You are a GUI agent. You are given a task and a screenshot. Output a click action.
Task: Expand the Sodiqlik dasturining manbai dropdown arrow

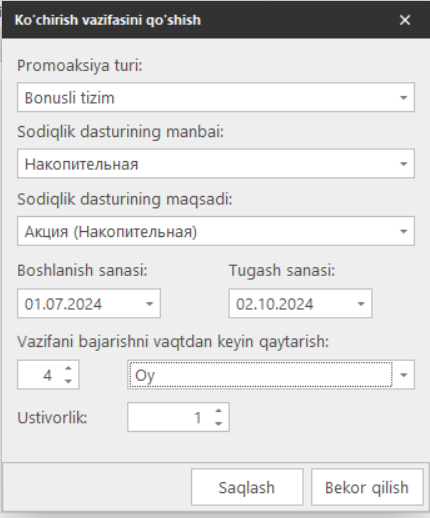[x=403, y=164]
